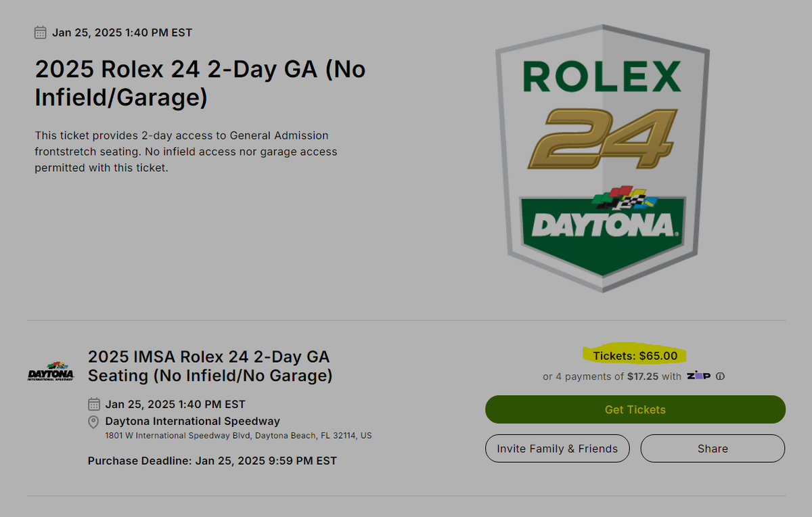Click the Purchase Deadline text
The height and width of the screenshot is (517, 812).
click(211, 461)
